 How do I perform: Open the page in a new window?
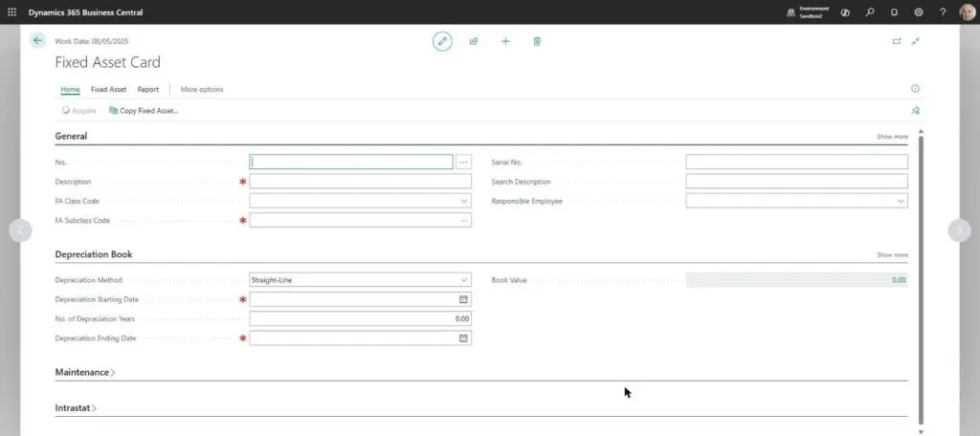[x=897, y=41]
